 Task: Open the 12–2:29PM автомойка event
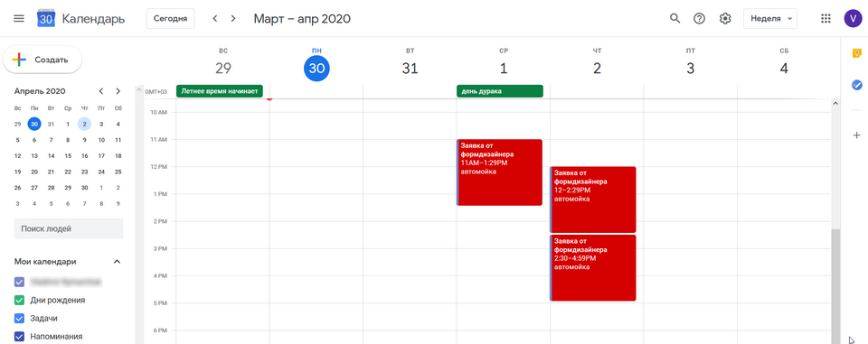pos(593,200)
